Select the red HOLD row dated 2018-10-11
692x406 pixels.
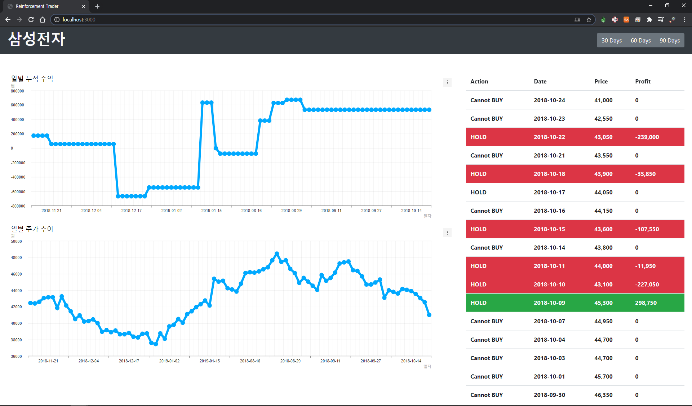575,266
